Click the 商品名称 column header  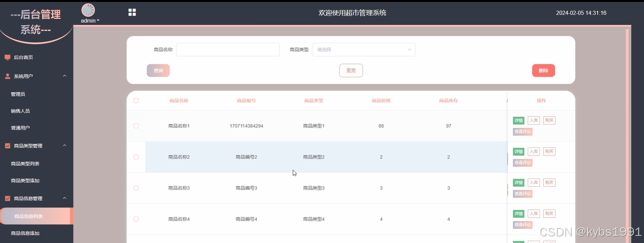pyautogui.click(x=179, y=100)
